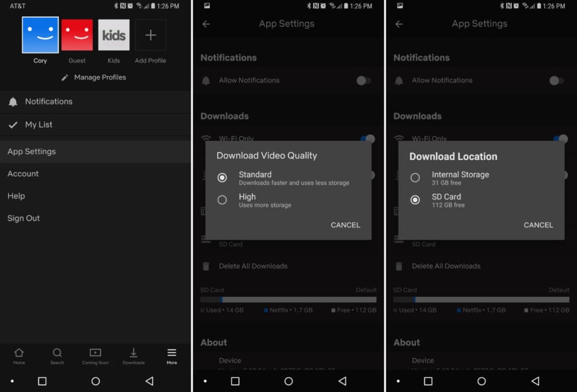Open the Help menu entry
Image resolution: width=577 pixels, height=392 pixels.
tap(95, 196)
